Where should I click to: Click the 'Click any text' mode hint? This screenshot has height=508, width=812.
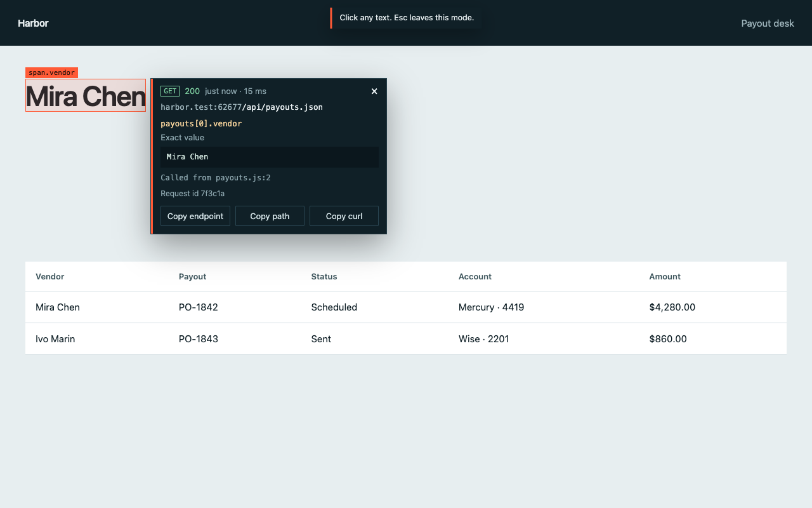pyautogui.click(x=406, y=18)
